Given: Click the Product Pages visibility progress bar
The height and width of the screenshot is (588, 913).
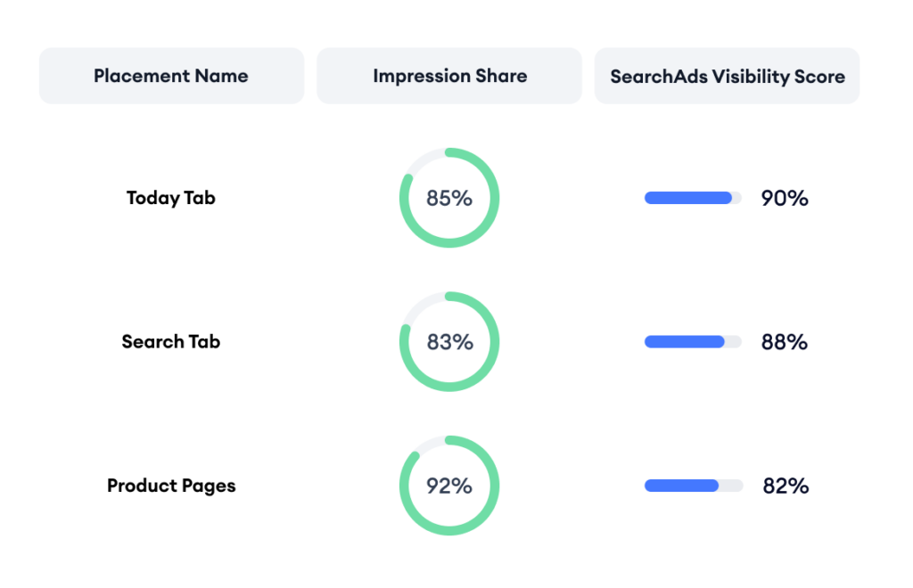Looking at the screenshot, I should [693, 486].
